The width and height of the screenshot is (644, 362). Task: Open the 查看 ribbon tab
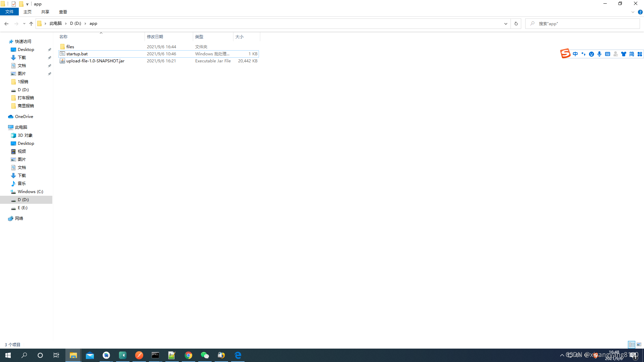[x=63, y=12]
